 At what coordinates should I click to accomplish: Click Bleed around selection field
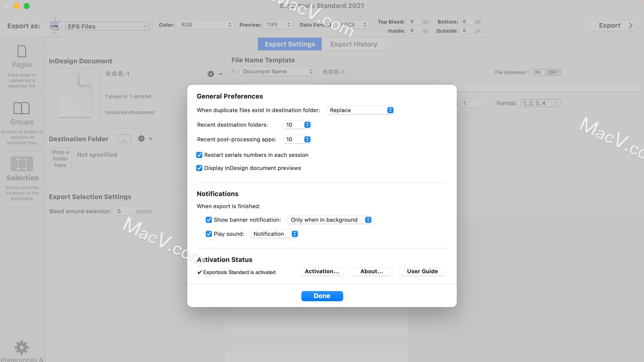click(x=124, y=211)
